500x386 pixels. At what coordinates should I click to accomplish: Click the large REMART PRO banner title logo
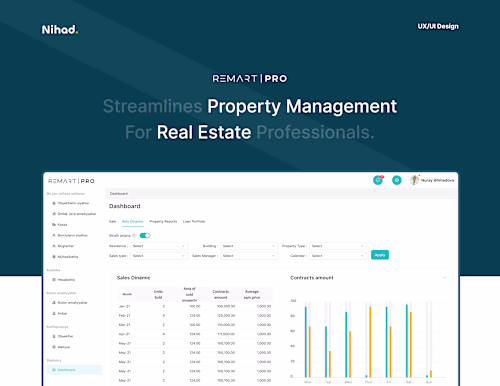point(250,79)
